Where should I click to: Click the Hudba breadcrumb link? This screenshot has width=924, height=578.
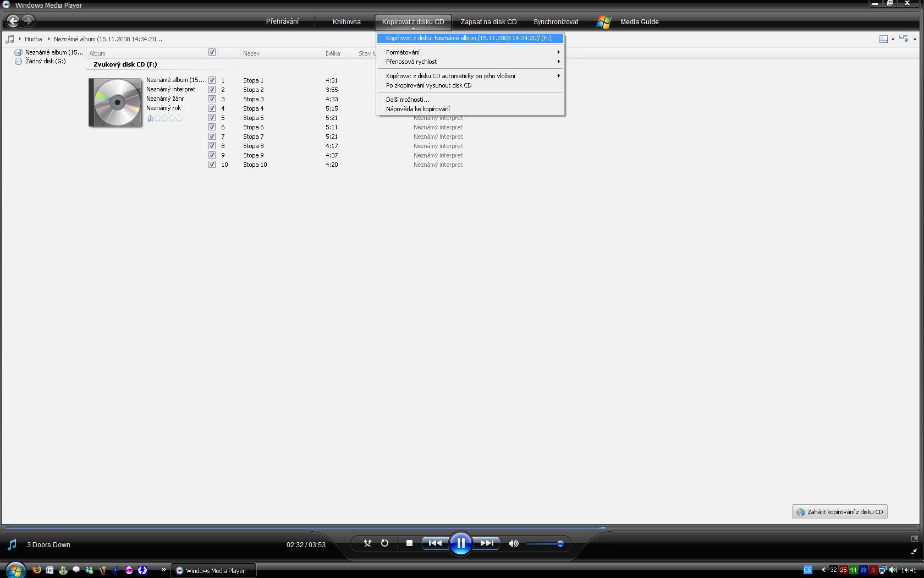pyautogui.click(x=34, y=39)
